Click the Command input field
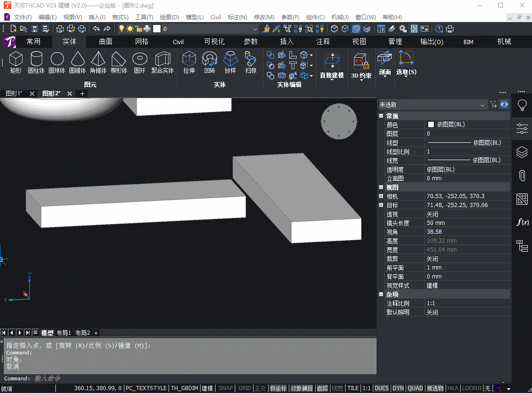The height and width of the screenshot is (393, 532). 204,378
